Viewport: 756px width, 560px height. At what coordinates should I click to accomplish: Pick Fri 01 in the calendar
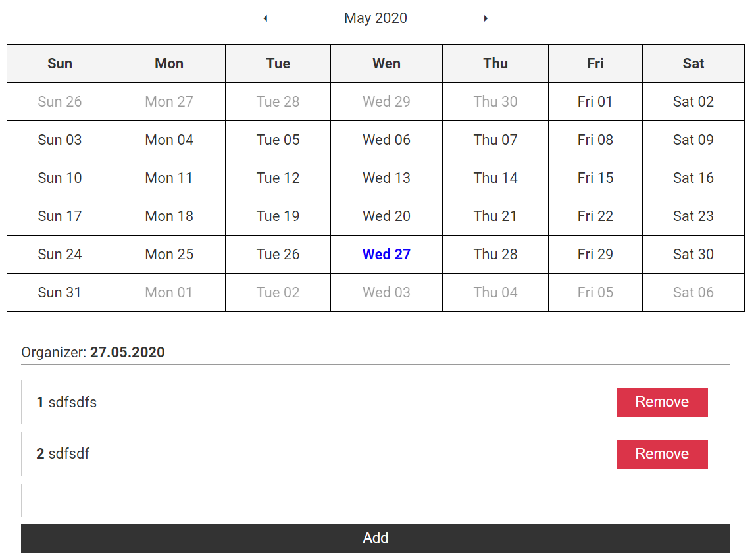point(595,102)
